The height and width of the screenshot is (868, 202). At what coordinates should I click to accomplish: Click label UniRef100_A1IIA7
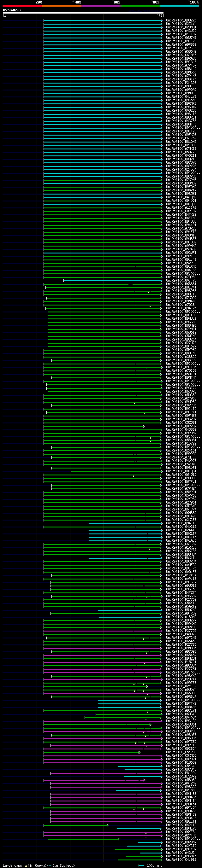pyautogui.click(x=181, y=34)
